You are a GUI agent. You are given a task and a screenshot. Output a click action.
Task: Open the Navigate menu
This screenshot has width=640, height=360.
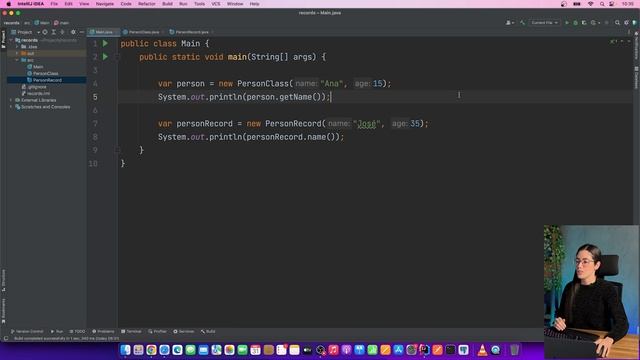pos(104,4)
